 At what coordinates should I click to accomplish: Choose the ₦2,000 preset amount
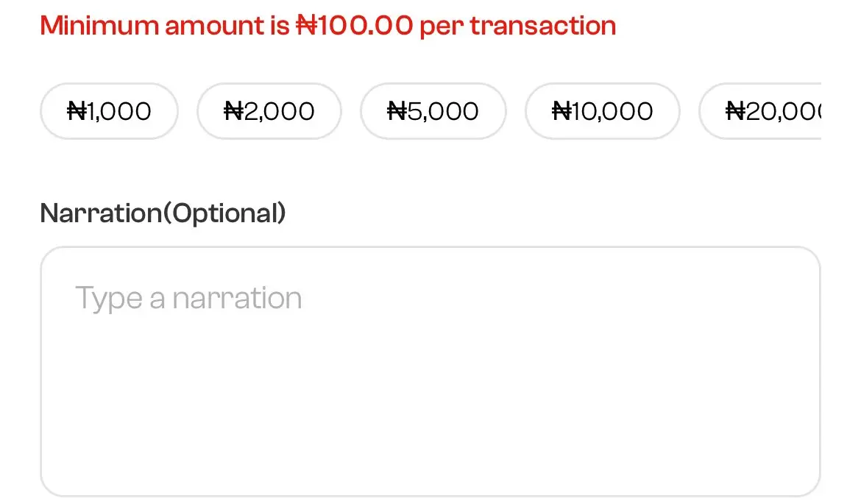269,111
